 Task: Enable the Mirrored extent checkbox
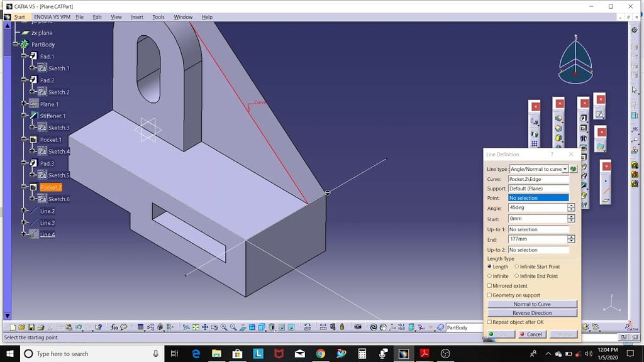[489, 286]
